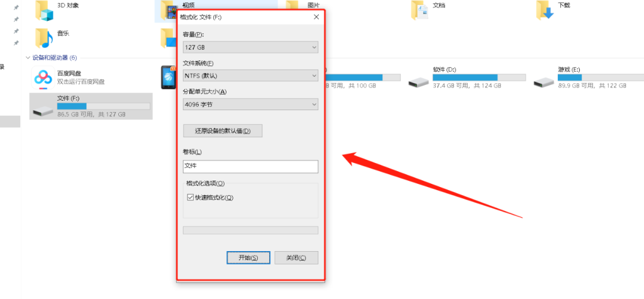Open the 3D 对象 folder icon
This screenshot has width=644, height=299.
pyautogui.click(x=45, y=11)
